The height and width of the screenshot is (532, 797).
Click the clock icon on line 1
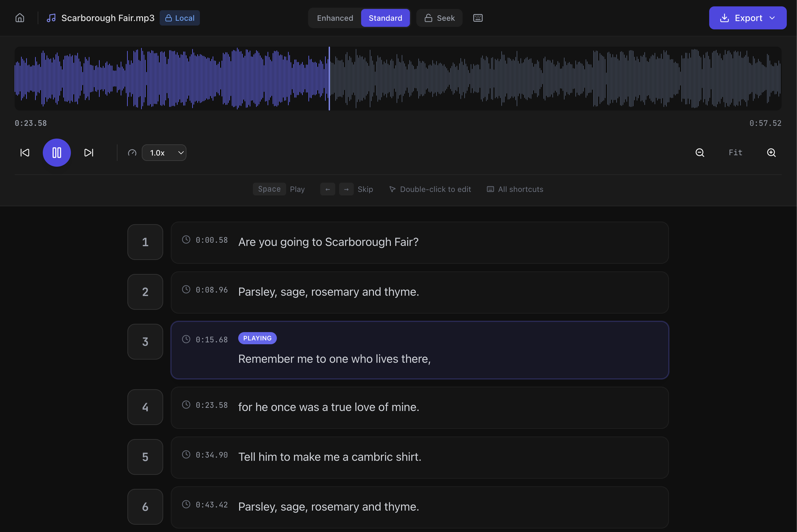point(186,239)
